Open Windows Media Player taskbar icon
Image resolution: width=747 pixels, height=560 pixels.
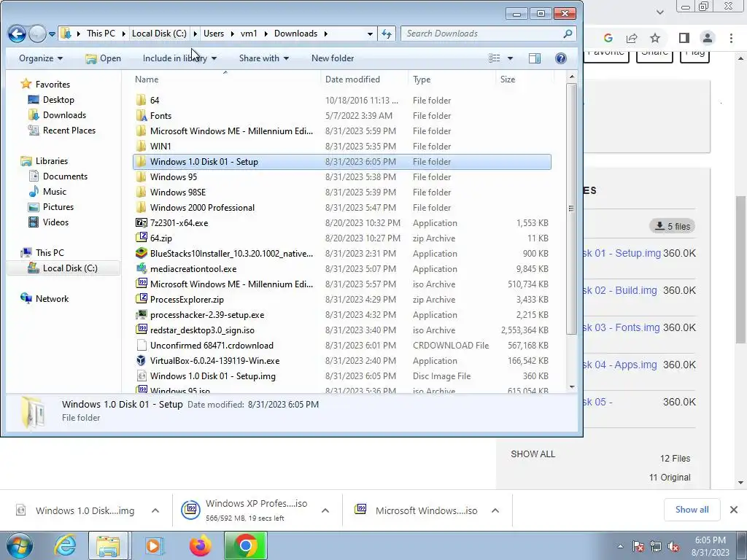(153, 545)
